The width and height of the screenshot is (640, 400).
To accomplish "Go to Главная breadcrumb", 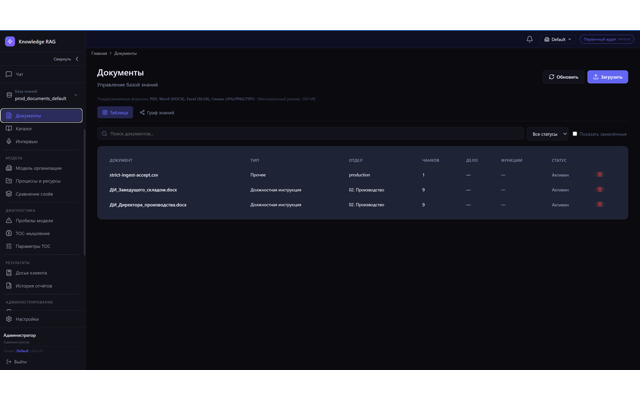I will (x=99, y=53).
